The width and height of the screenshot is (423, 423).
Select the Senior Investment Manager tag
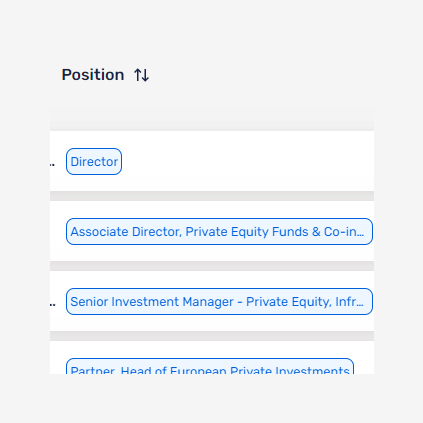219,302
